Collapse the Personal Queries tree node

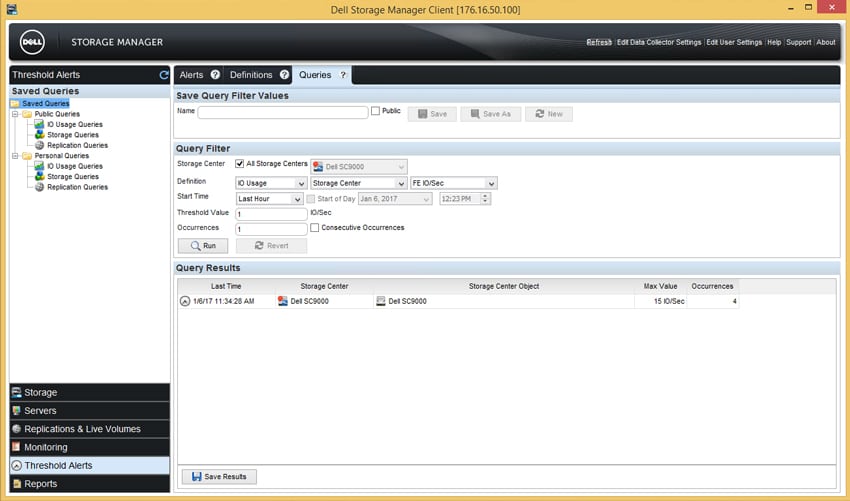click(15, 156)
